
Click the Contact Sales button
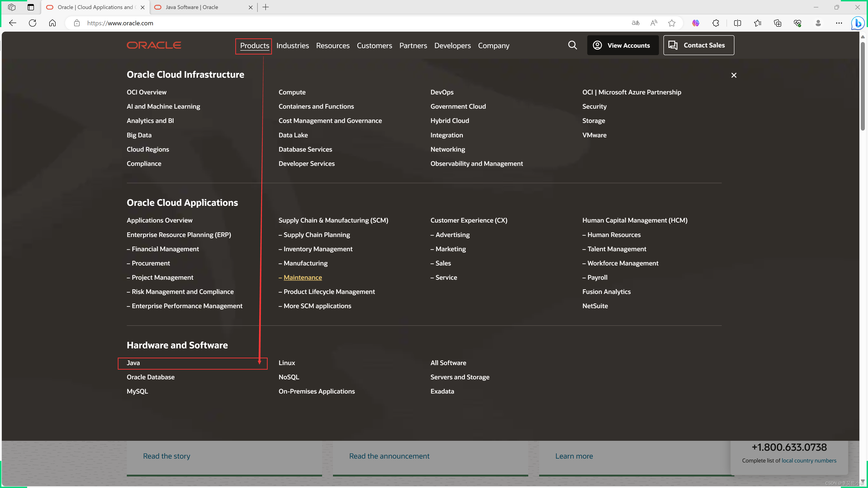699,45
